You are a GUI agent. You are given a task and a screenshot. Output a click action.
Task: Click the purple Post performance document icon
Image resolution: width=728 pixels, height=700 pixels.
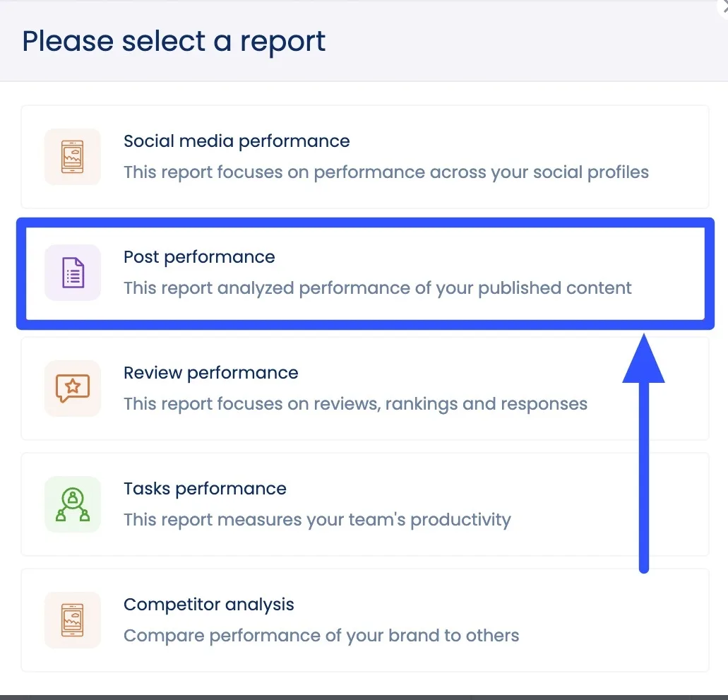[x=72, y=273]
